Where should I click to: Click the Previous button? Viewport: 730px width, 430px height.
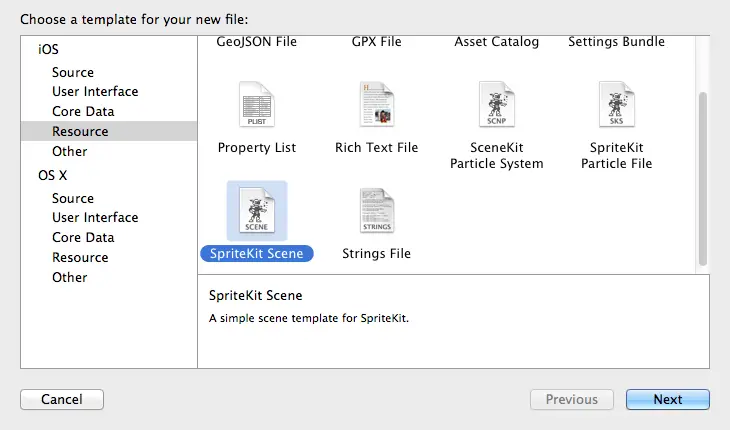click(x=571, y=399)
